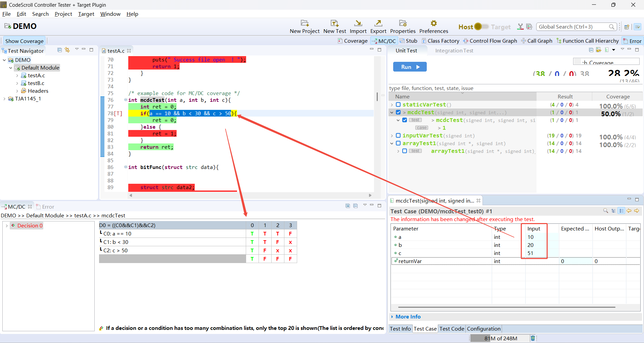Open the Control Flow Graph view
Viewport: 644px width, 343px height.
point(490,41)
